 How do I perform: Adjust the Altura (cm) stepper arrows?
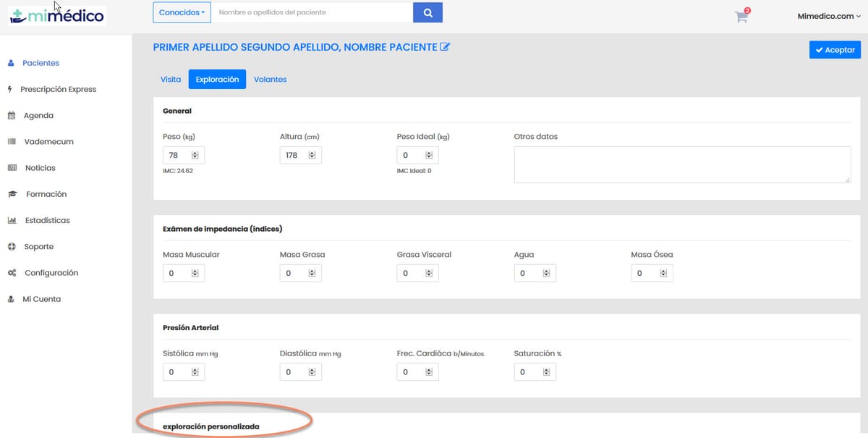tap(312, 156)
